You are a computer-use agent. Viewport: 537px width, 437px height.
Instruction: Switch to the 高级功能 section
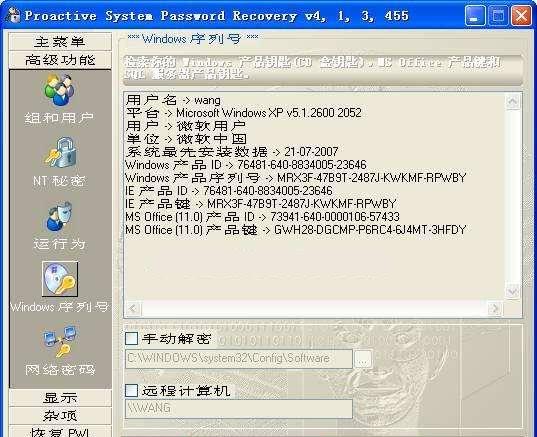(x=60, y=60)
